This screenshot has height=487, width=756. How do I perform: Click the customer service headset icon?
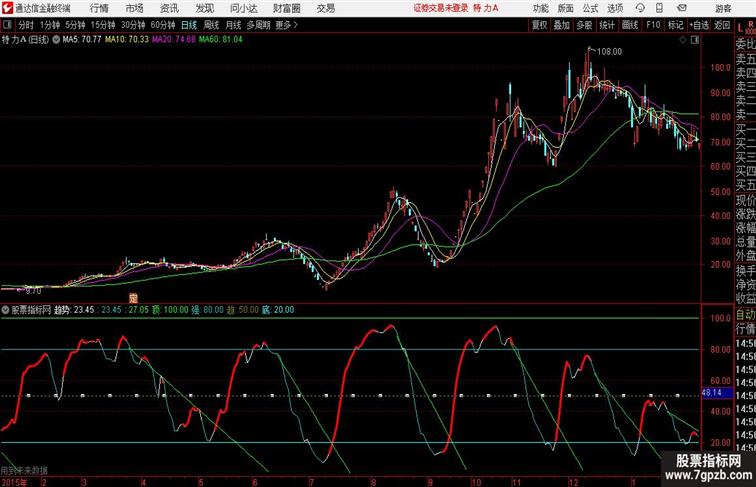640,8
